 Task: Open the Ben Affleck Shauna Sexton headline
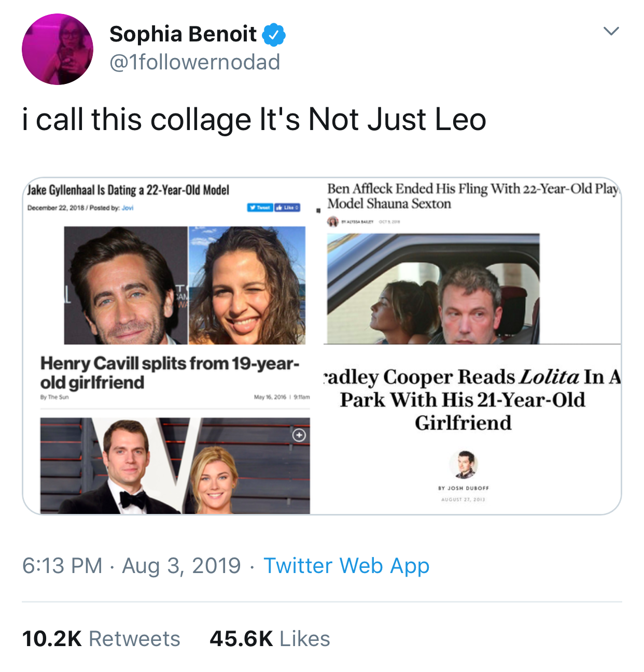tap(472, 196)
